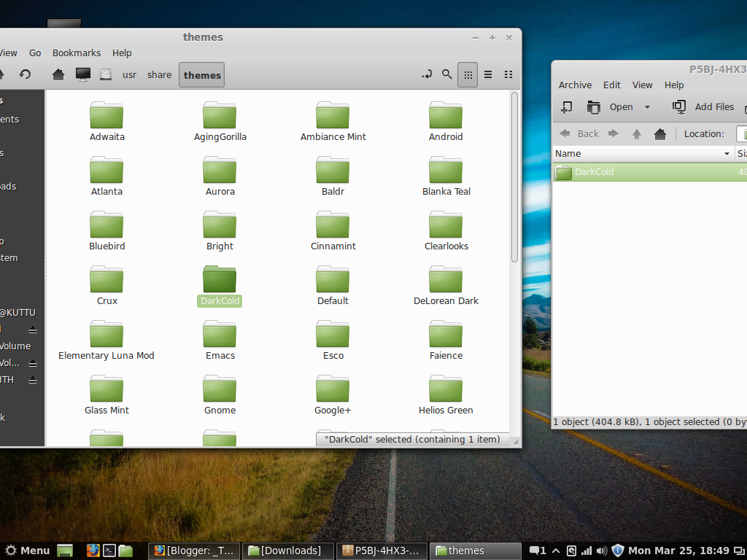Switch the themes folder to list view
Screen dimensions: 747x560
point(488,74)
